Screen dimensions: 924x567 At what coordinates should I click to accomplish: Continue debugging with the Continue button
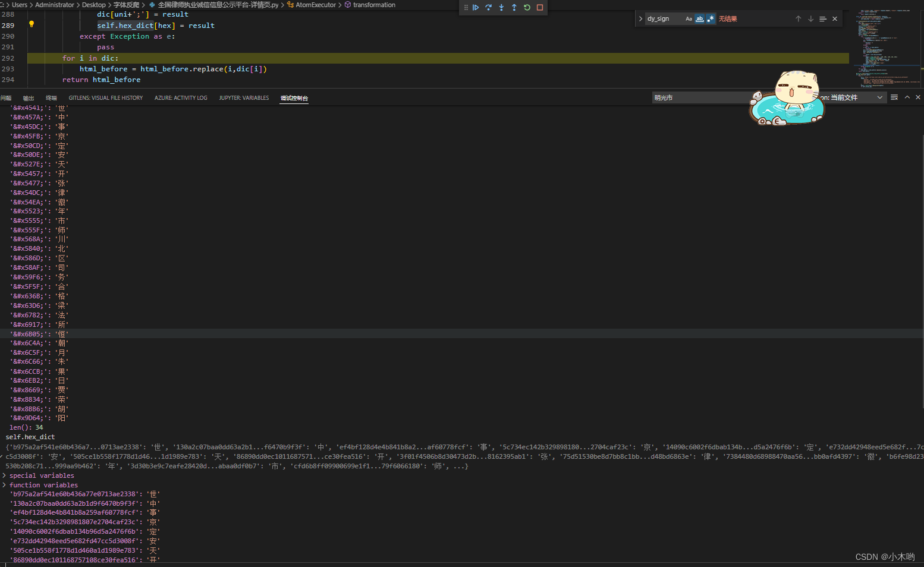(x=476, y=8)
